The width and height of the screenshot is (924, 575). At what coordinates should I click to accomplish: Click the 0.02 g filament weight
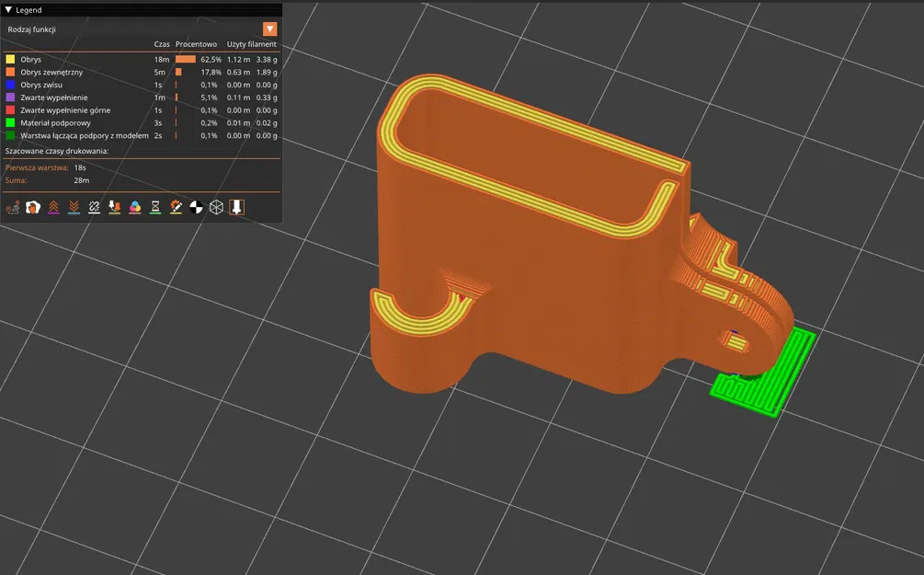pyautogui.click(x=267, y=122)
